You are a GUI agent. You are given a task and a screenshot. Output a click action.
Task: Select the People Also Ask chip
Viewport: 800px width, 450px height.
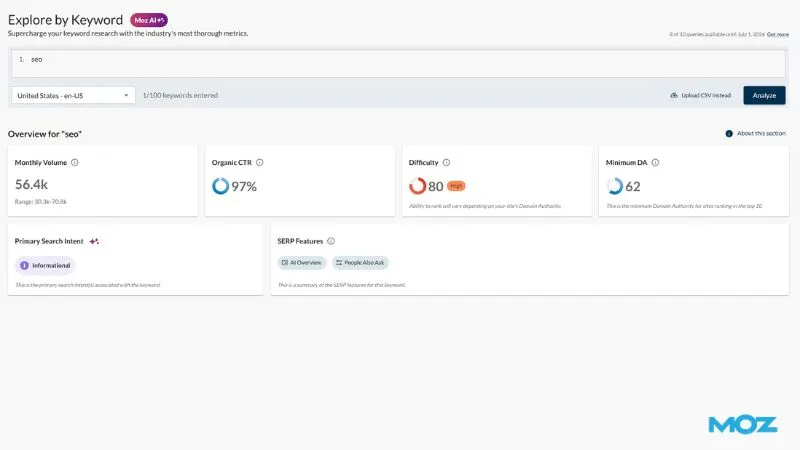360,263
